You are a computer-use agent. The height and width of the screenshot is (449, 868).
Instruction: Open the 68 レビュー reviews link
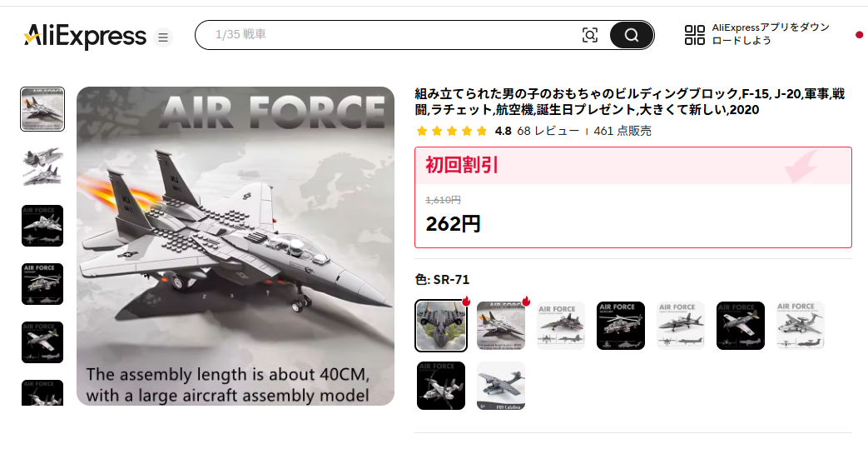548,131
